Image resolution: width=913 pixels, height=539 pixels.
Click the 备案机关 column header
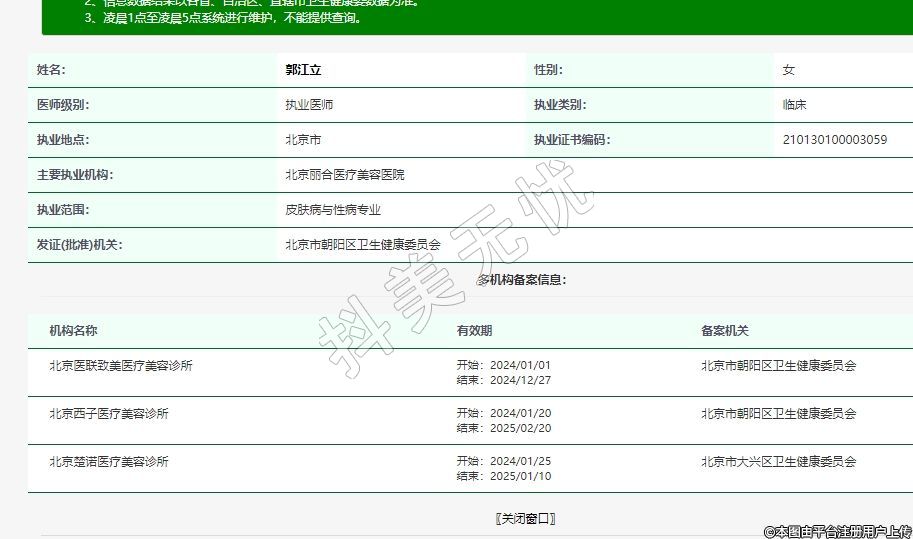click(725, 331)
